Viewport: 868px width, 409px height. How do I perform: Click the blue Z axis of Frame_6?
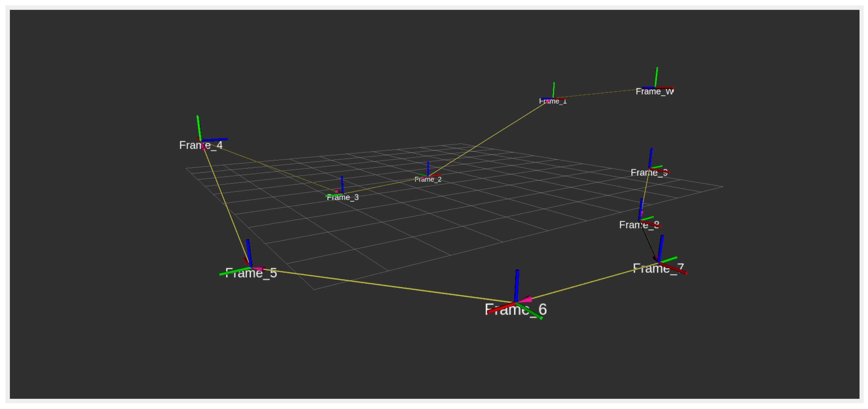tap(517, 285)
